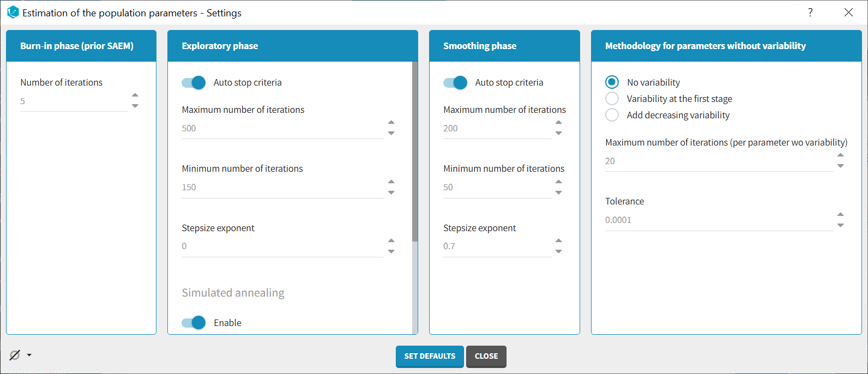Decrease burn-in Number of iterations

[135, 106]
